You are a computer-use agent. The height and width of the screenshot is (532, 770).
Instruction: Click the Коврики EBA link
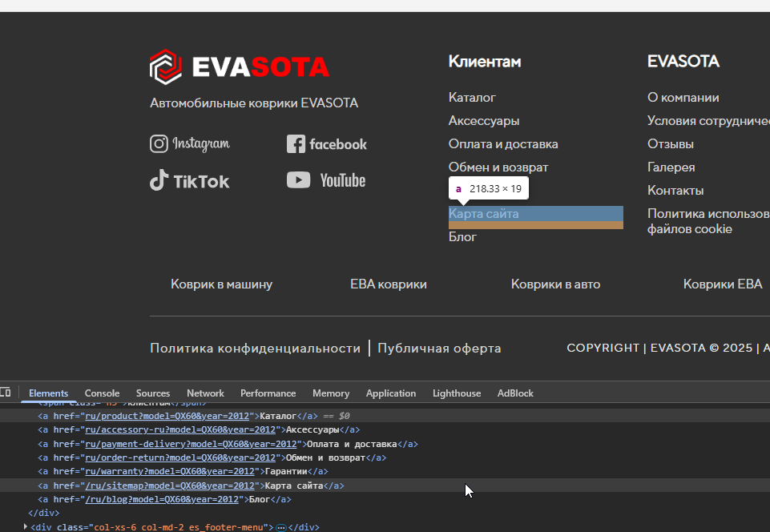[723, 284]
